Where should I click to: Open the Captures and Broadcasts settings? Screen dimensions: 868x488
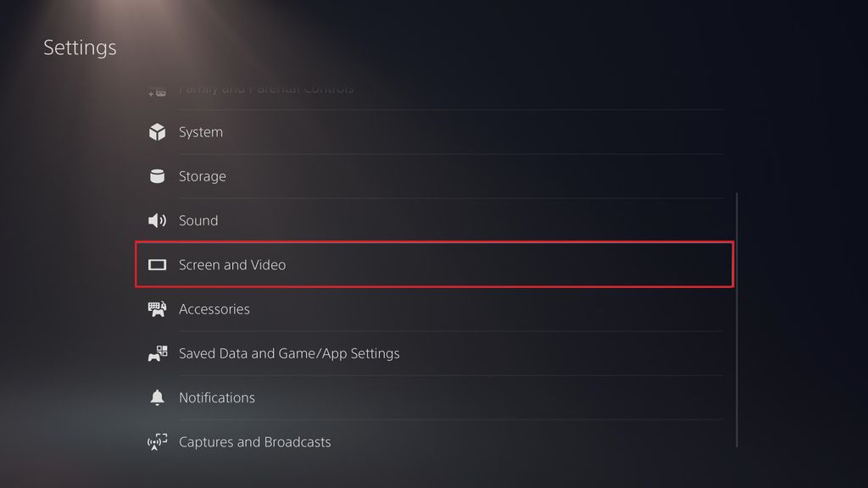pos(254,441)
